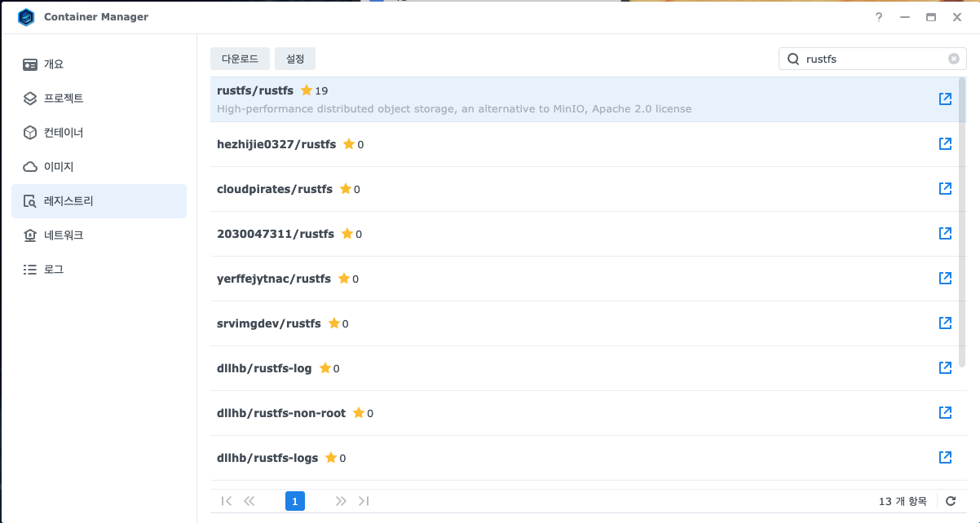Click the 13 개 항목 count label
This screenshot has width=980, height=523.
pyautogui.click(x=903, y=501)
